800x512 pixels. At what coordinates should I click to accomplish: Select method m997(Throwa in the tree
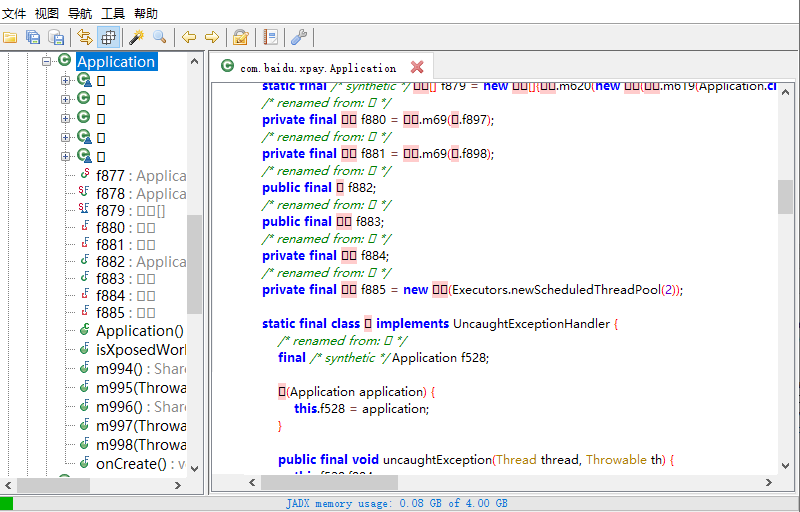point(141,426)
